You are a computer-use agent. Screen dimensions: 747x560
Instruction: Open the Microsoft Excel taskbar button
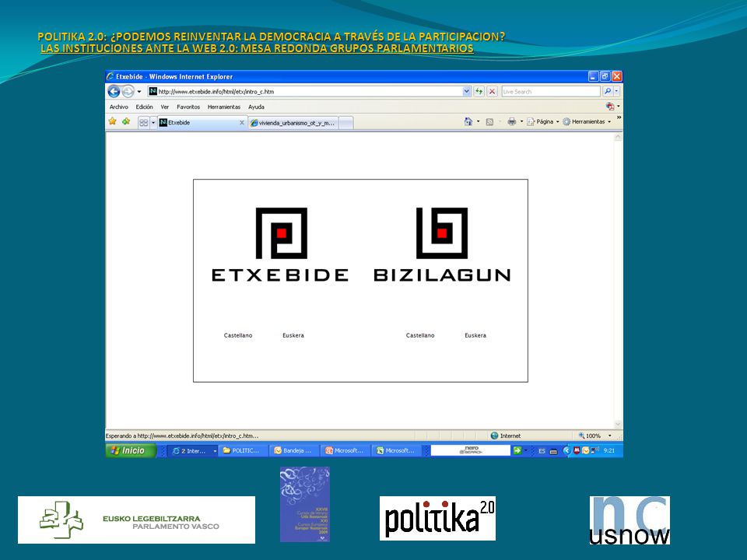click(397, 450)
